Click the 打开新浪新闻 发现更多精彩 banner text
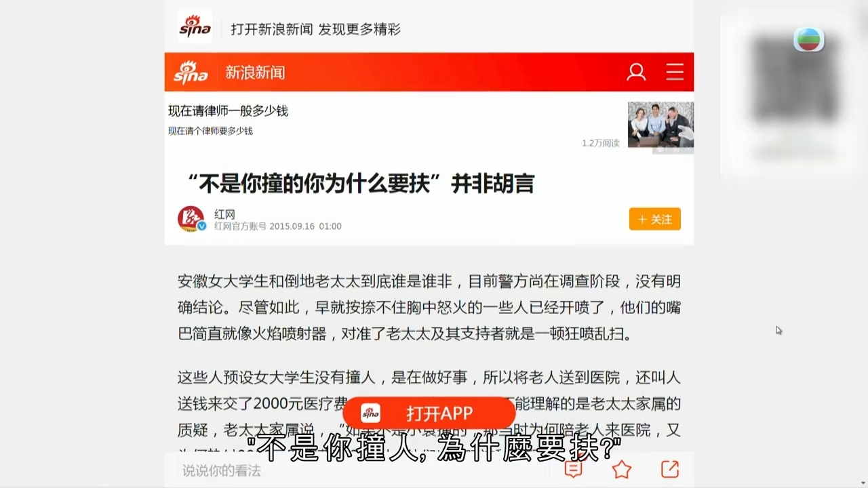 316,29
